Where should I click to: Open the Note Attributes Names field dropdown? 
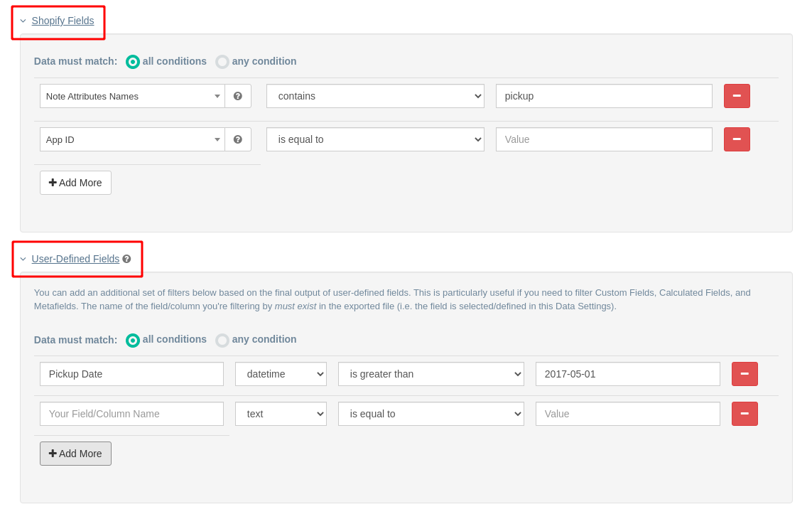click(x=132, y=96)
